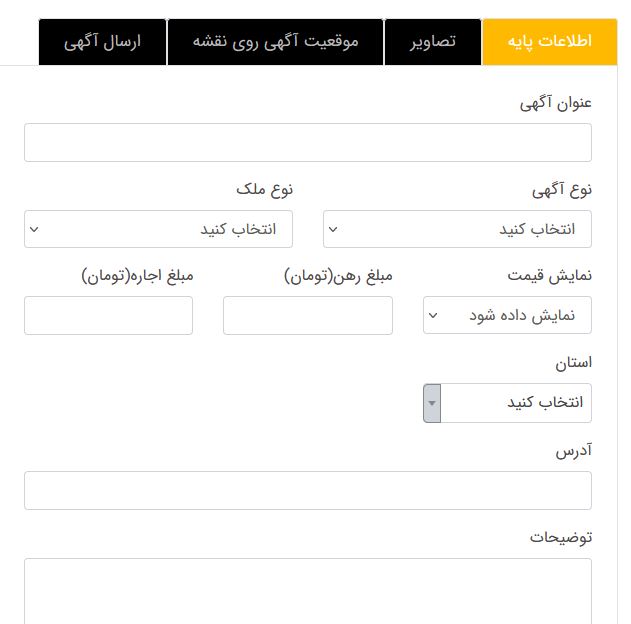The height and width of the screenshot is (624, 631).
Task: Click the مبلغ اجاره(تومان) input field
Action: click(108, 315)
